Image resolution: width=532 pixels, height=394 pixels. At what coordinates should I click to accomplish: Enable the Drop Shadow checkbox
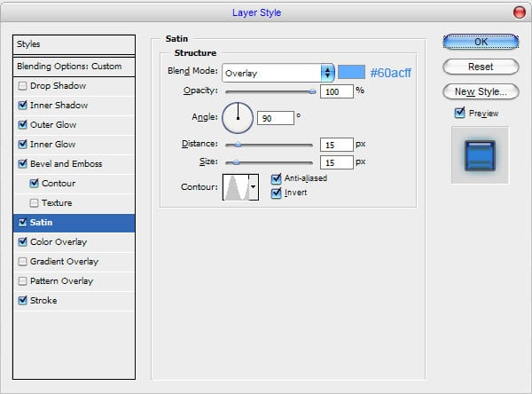(22, 86)
